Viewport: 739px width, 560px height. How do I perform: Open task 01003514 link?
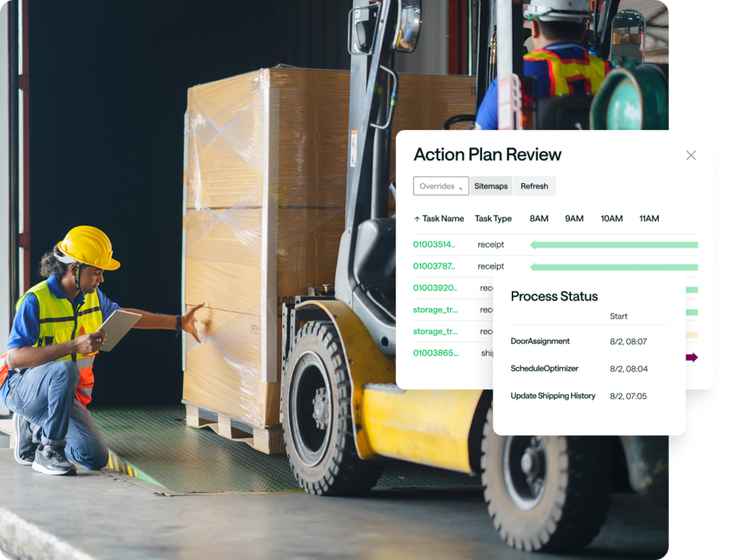[x=434, y=245]
